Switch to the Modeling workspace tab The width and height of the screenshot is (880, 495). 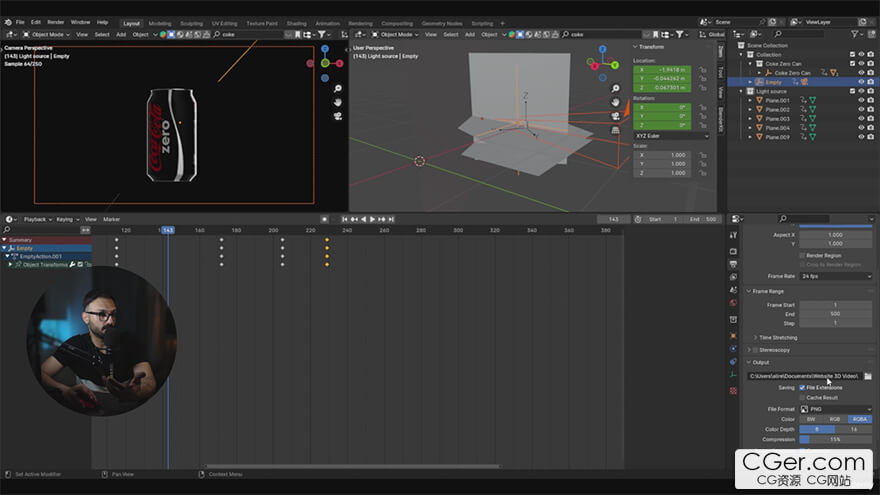point(160,24)
